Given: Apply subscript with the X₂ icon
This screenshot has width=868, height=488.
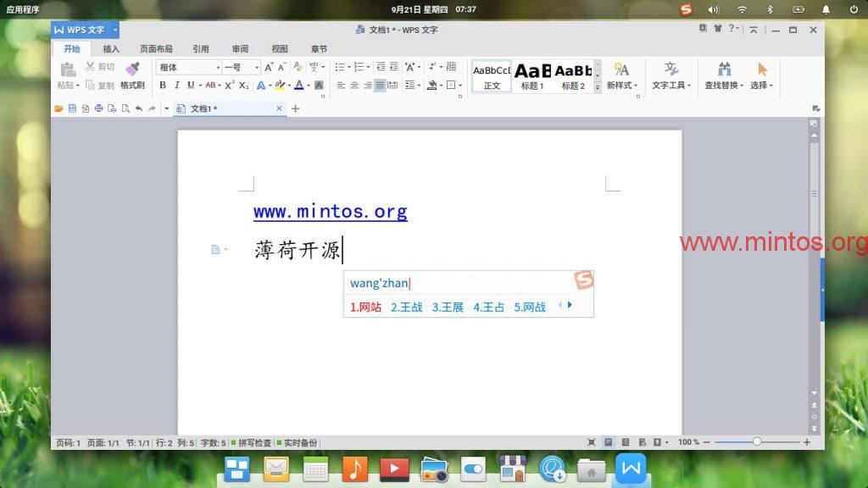Looking at the screenshot, I should pos(243,85).
